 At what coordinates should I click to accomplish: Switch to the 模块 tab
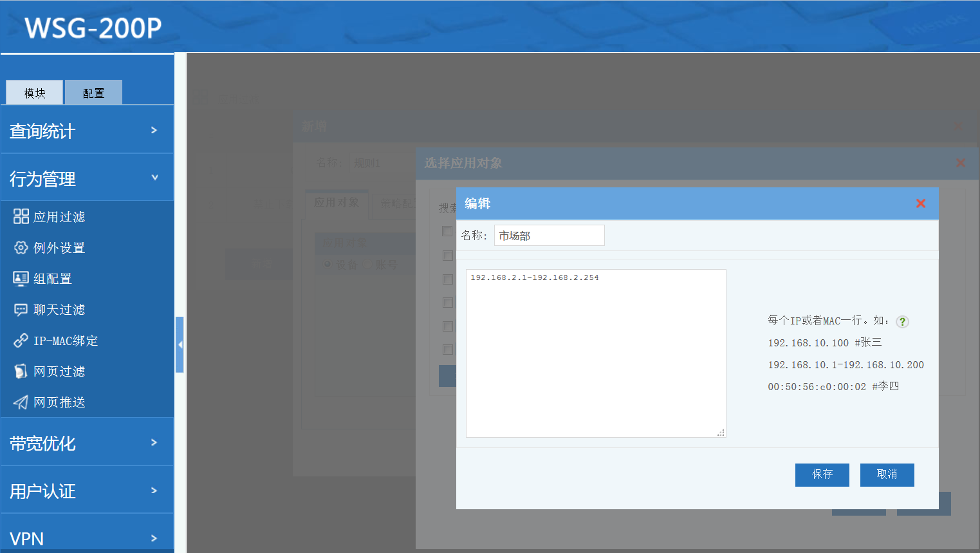[35, 93]
